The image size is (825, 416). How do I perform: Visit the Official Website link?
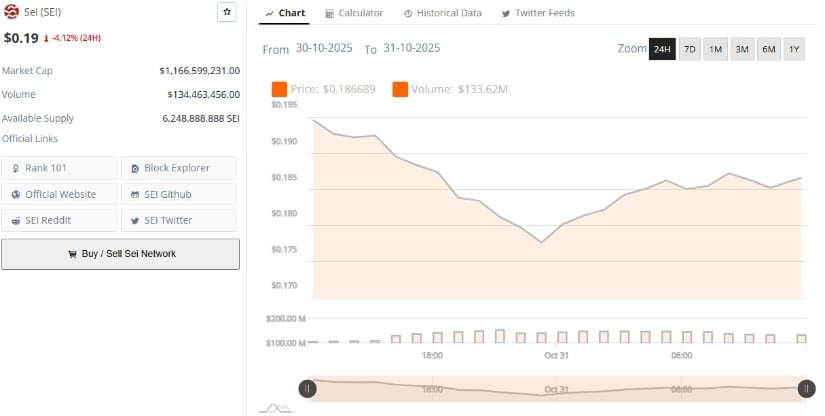tap(60, 194)
